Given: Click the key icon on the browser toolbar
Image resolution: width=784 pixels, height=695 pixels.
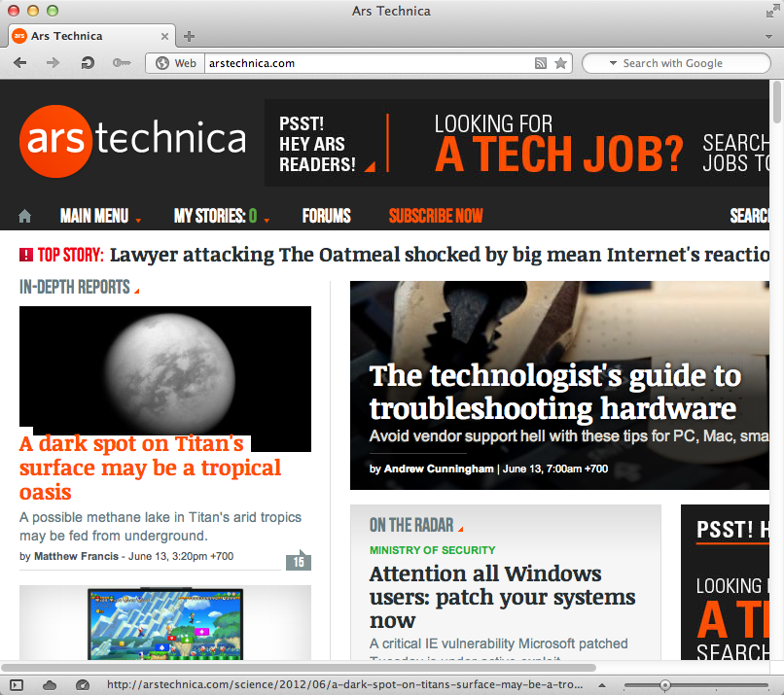Looking at the screenshot, I should pos(121,62).
